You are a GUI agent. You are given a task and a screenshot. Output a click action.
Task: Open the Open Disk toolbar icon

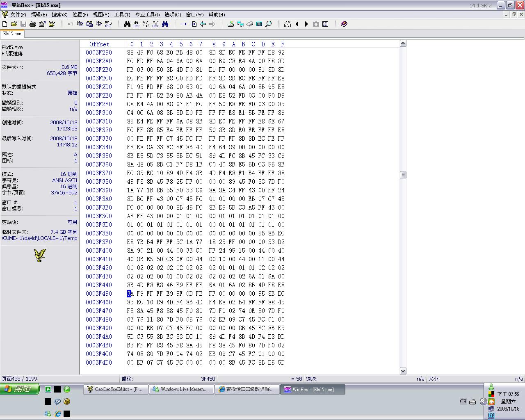point(231,24)
